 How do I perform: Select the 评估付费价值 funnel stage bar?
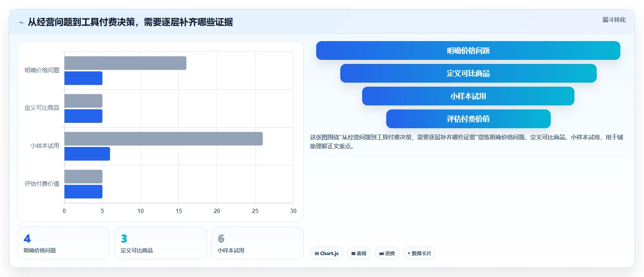[468, 119]
